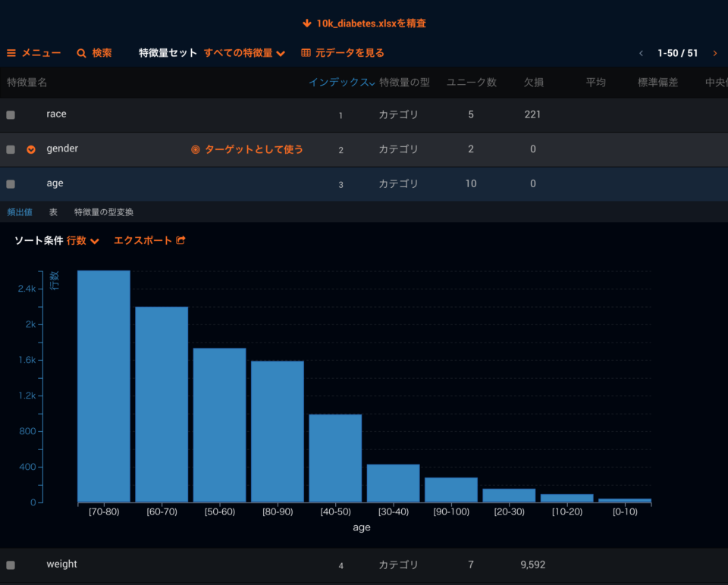
Task: Click the [50-60) histogram bar
Action: 220,425
